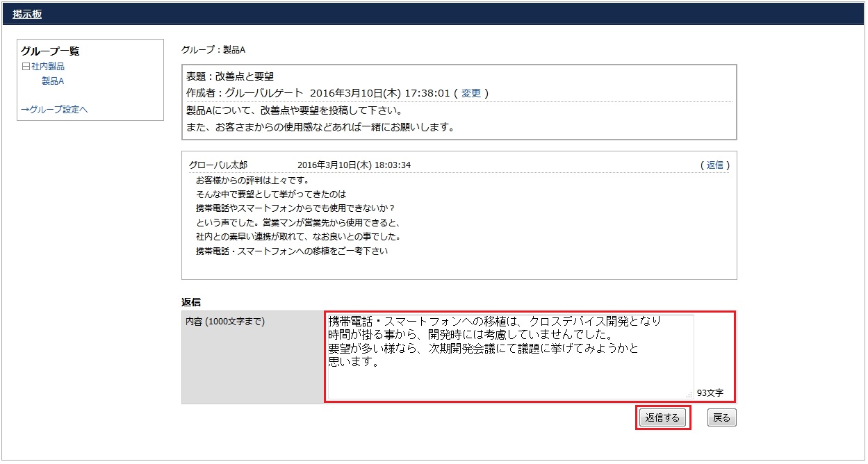
Task: Click the 内容 (1000文字まで) label
Action: 225,322
